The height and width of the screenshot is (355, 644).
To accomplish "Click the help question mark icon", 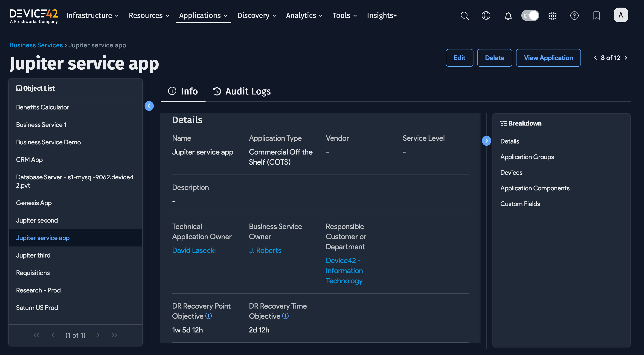I will 574,15.
